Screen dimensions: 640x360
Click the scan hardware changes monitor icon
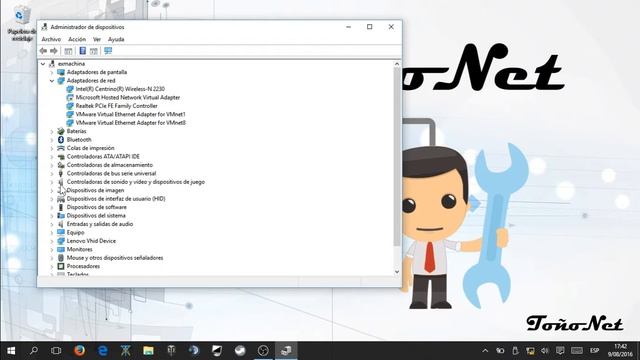point(108,51)
